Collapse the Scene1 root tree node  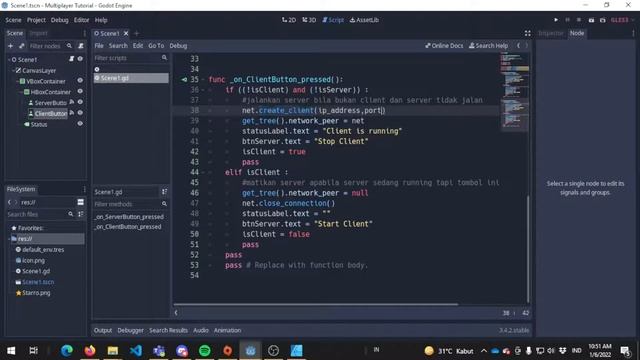(9, 60)
